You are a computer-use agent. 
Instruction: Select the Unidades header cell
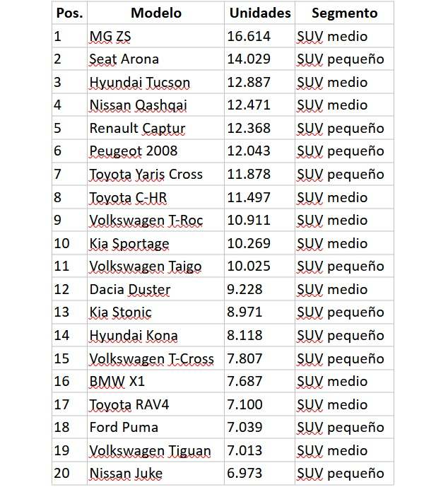click(x=260, y=13)
